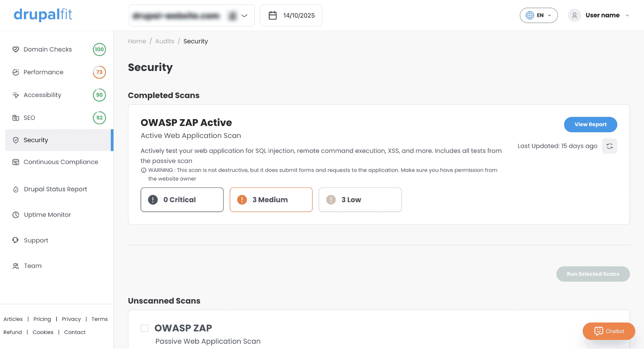Click the user avatar icon
Viewport: 644px width, 349px height.
(x=574, y=15)
